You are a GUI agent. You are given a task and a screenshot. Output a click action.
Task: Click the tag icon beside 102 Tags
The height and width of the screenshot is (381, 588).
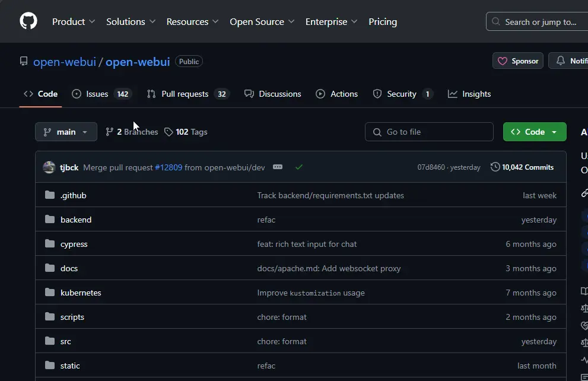tap(169, 132)
